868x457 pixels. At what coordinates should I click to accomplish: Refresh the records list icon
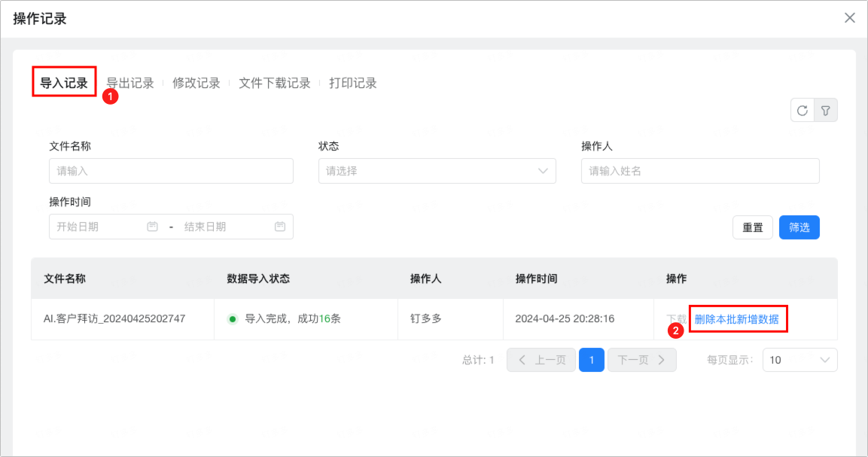802,110
